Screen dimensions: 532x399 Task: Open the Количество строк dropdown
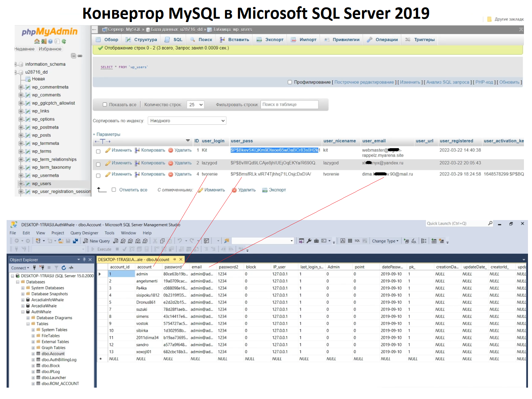pyautogui.click(x=195, y=105)
